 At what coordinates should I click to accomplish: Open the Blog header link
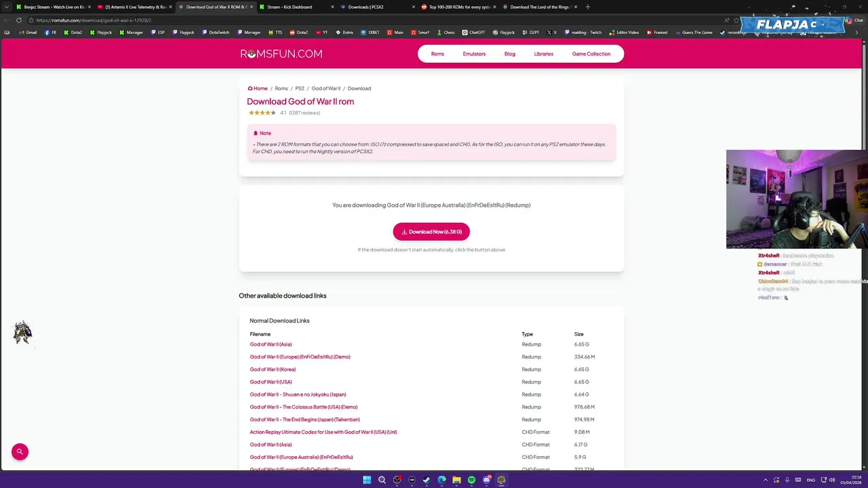[509, 54]
